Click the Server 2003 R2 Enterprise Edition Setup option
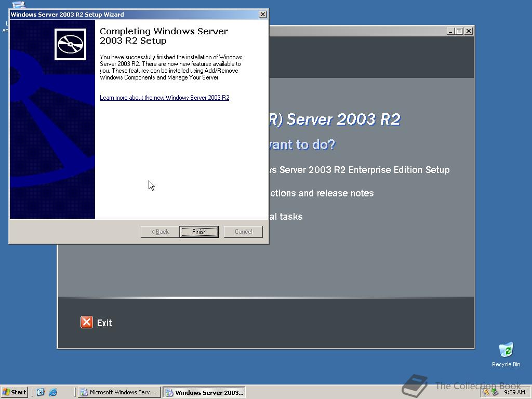The image size is (532, 399). coord(360,170)
